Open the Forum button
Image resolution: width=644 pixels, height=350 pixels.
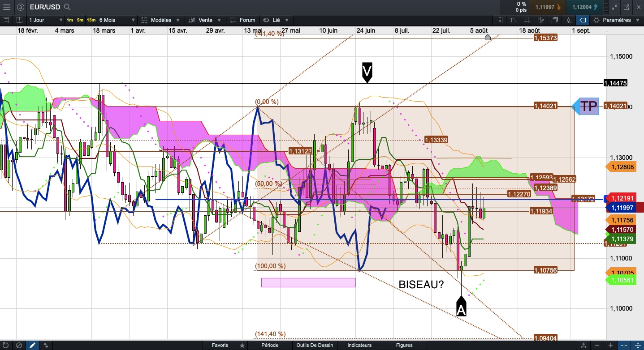tap(242, 20)
